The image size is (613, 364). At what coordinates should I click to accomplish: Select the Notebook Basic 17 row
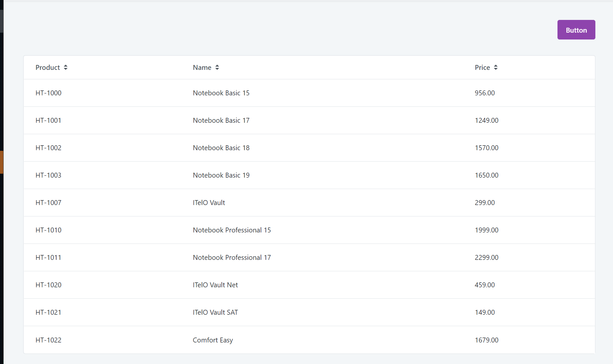[x=309, y=120]
